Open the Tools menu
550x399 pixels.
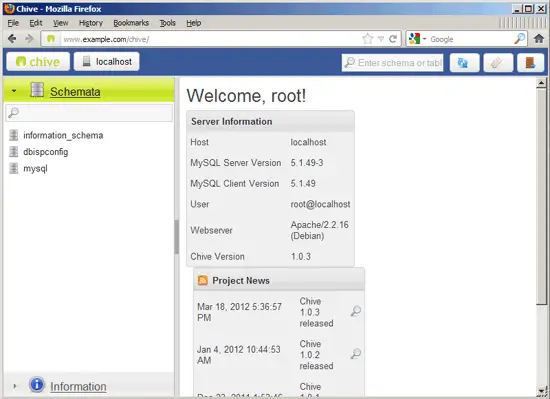tap(168, 23)
